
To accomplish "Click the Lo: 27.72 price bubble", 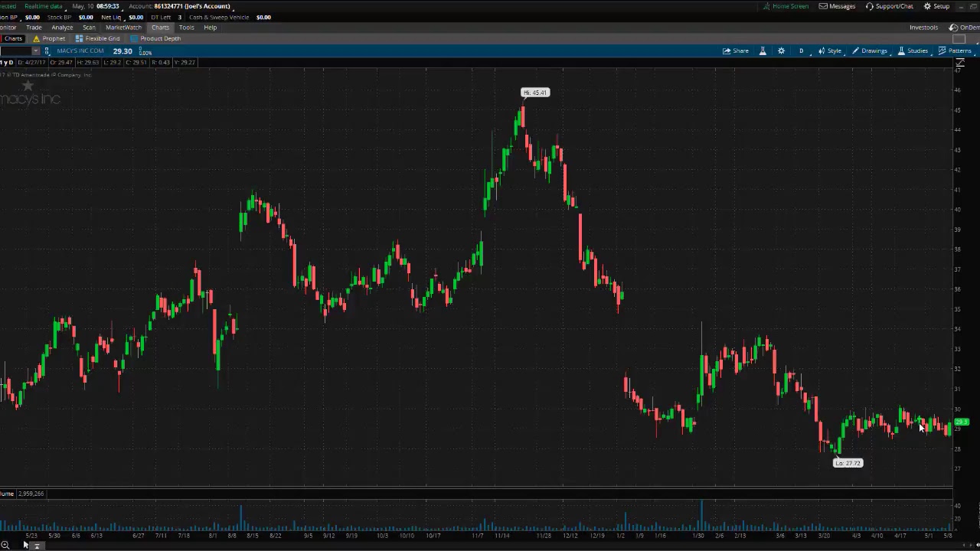I will pos(848,463).
